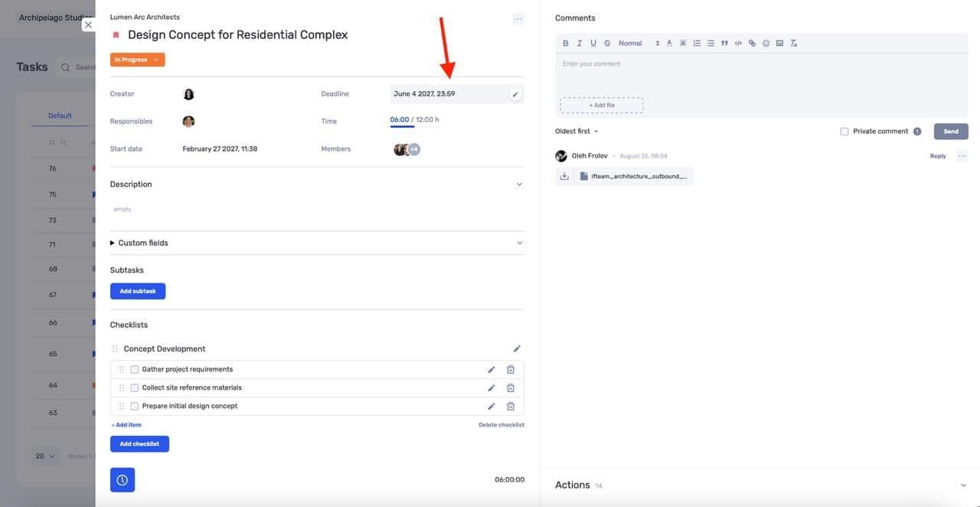Viewport: 980px width, 507px height.
Task: Open the In Progress status dropdown
Action: point(137,60)
